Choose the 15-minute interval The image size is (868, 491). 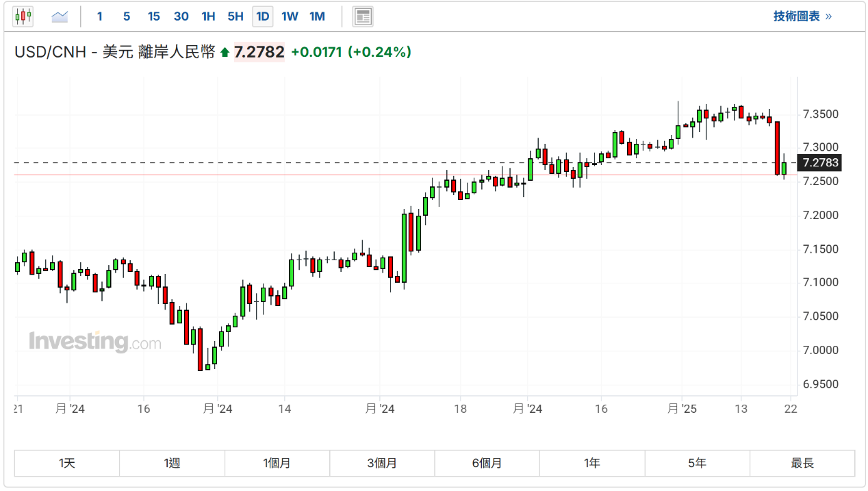(153, 16)
